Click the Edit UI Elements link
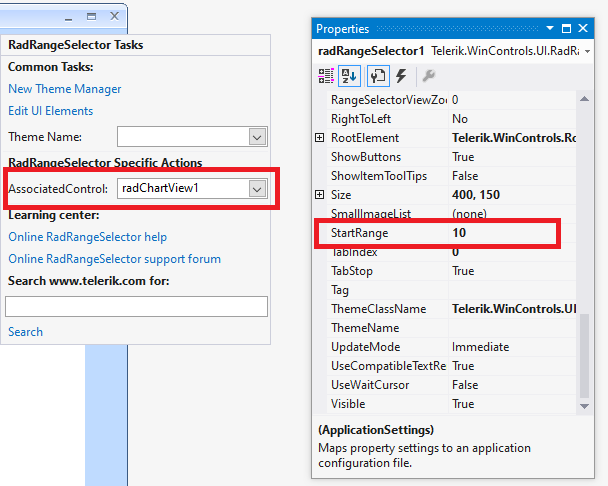 pos(50,111)
